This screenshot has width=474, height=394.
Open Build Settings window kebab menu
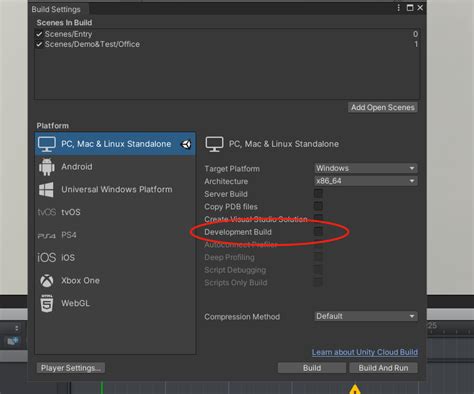pyautogui.click(x=399, y=8)
